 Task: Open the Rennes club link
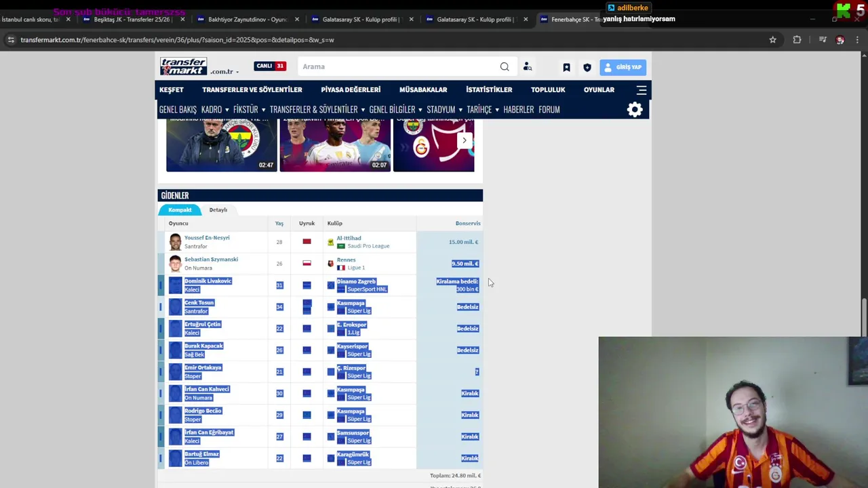(346, 260)
